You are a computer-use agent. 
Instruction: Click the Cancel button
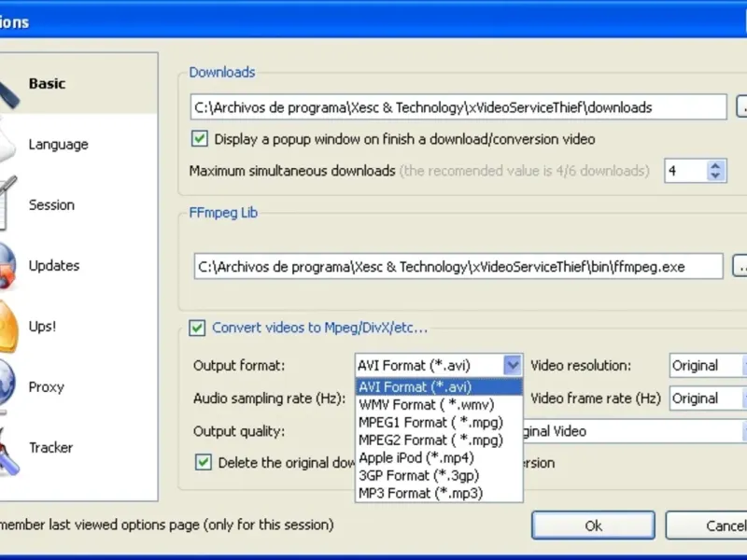[x=707, y=525]
